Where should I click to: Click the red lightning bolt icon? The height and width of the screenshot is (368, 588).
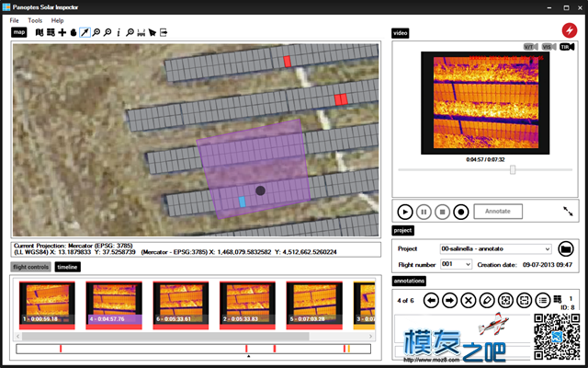570,30
